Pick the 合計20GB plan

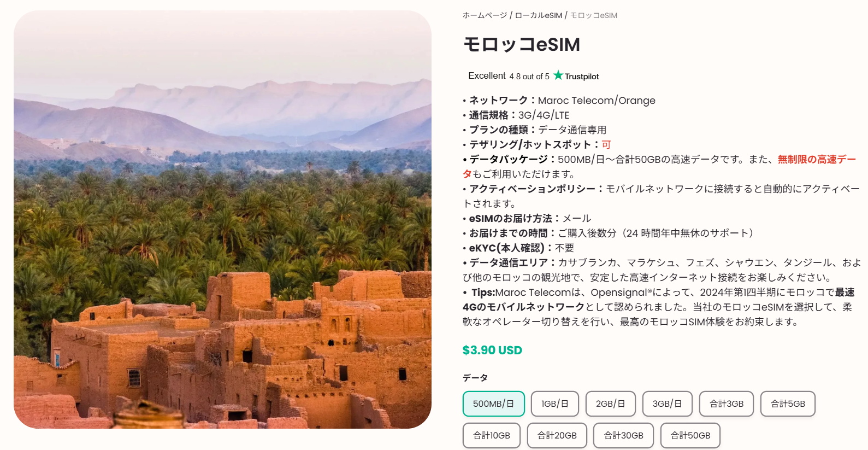tap(557, 435)
